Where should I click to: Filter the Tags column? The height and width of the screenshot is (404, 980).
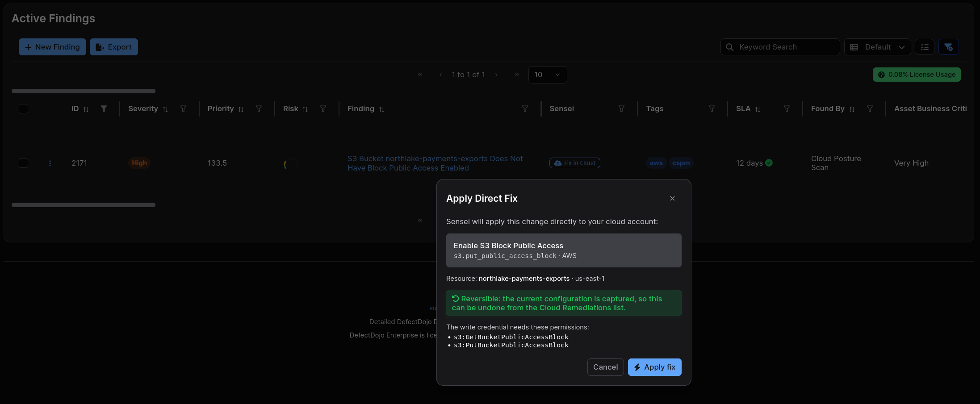point(712,108)
